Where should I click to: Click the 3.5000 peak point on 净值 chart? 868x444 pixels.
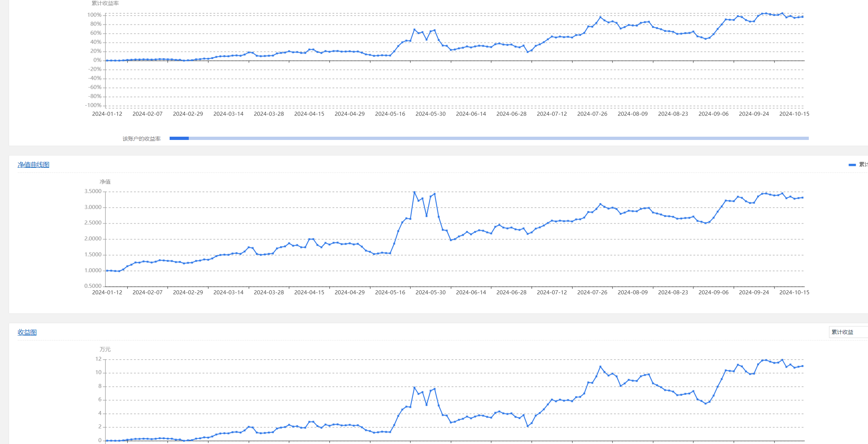click(x=414, y=192)
